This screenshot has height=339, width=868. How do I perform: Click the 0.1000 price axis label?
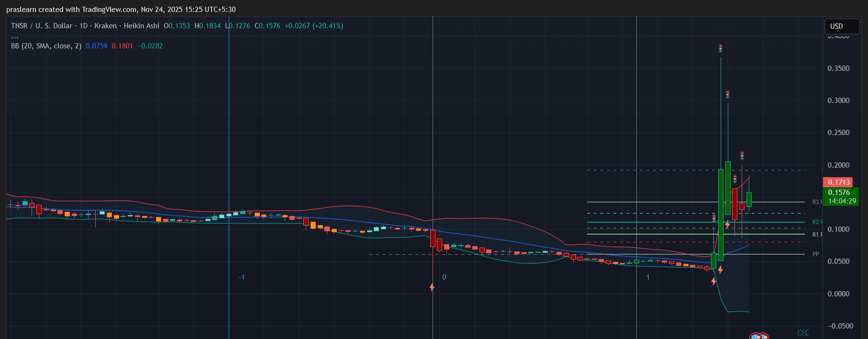point(838,229)
